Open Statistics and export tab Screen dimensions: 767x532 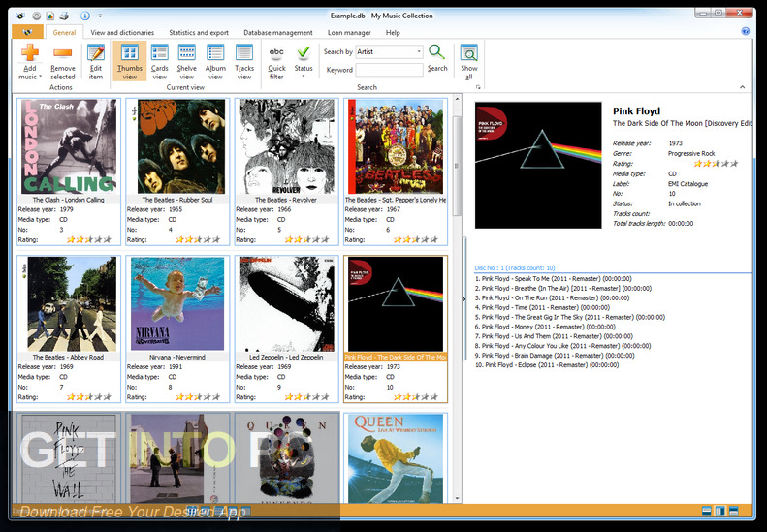[199, 32]
